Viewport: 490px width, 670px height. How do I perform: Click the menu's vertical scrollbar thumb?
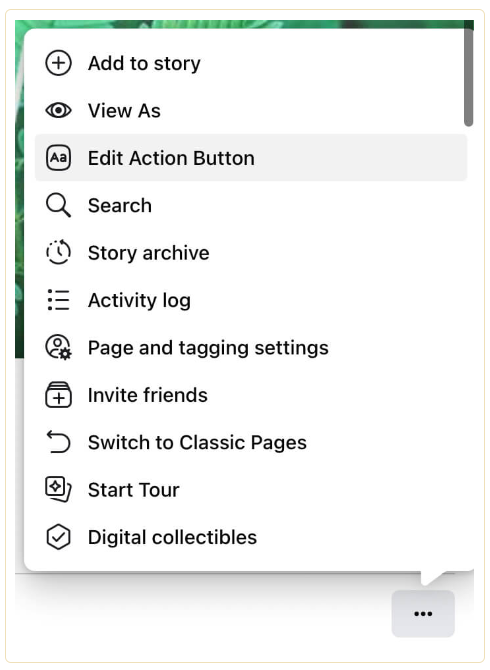pos(469,77)
